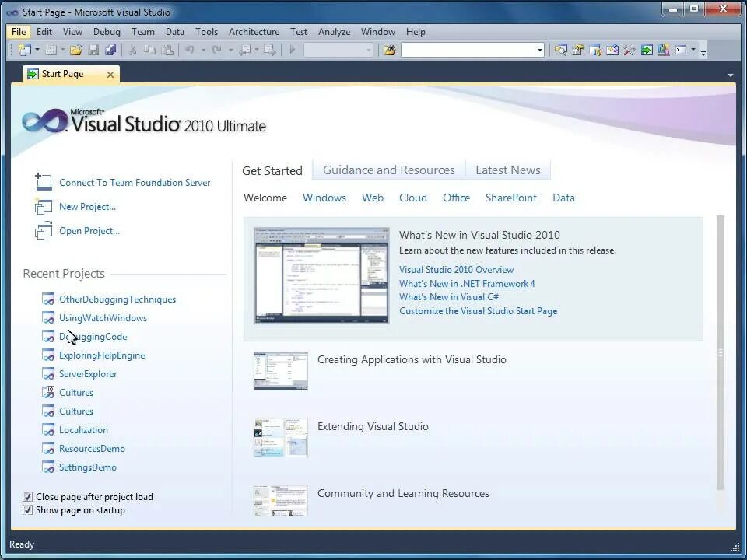Viewport: 747px width, 560px height.
Task: Click the New Project toolbar icon
Action: 24,50
